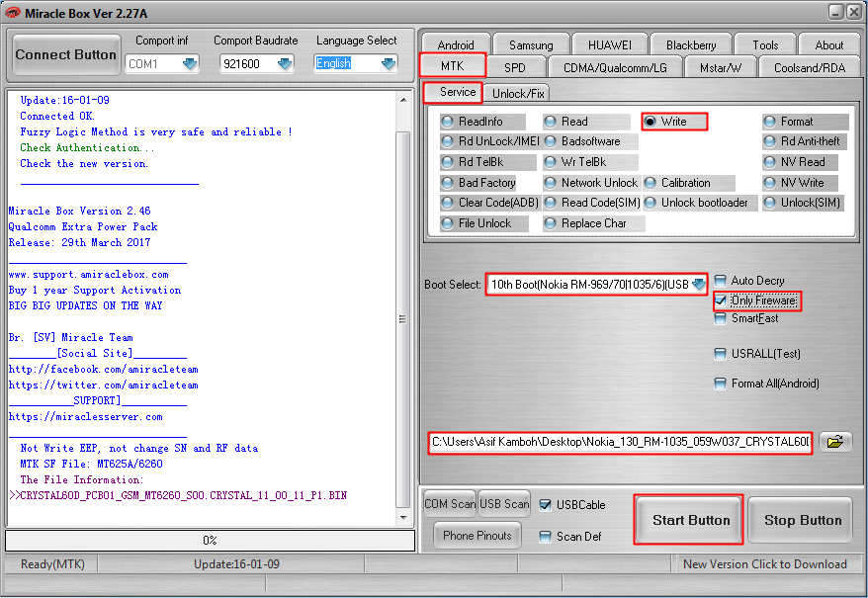This screenshot has height=598, width=868.
Task: Toggle the USBCable checkbox
Action: tap(546, 505)
